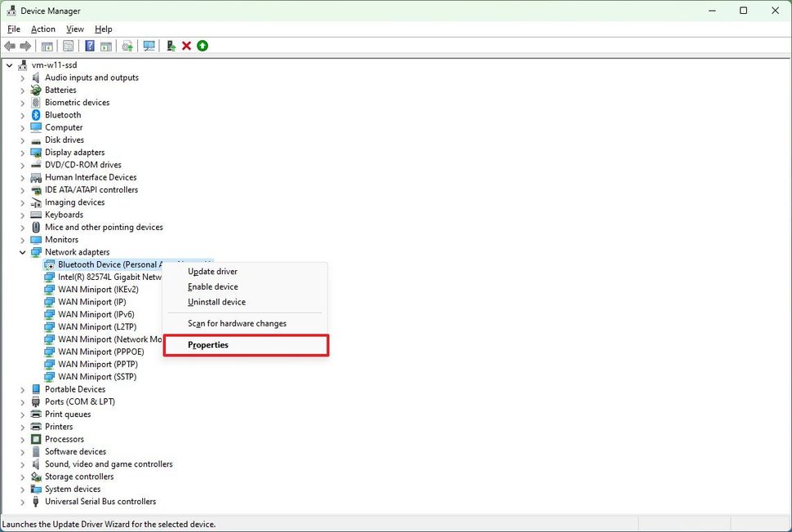Open the Action menu
Screen dimensions: 792x532
pos(42,29)
